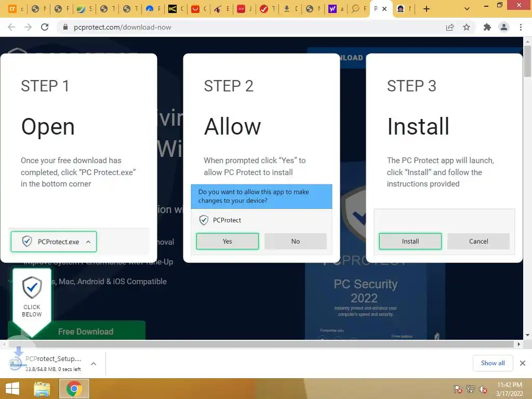532x399 pixels.
Task: Open File Explorer from the taskbar
Action: tap(42, 389)
